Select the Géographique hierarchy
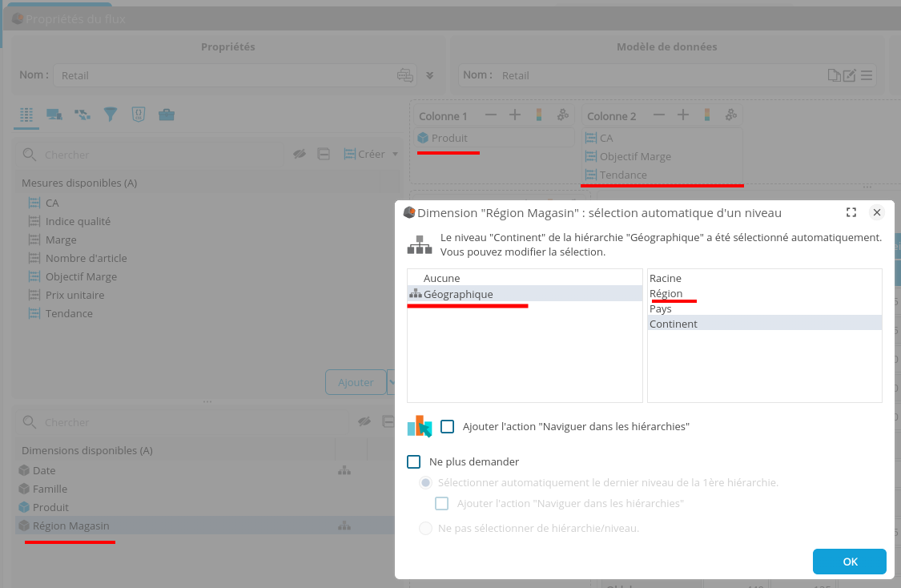 [x=458, y=294]
